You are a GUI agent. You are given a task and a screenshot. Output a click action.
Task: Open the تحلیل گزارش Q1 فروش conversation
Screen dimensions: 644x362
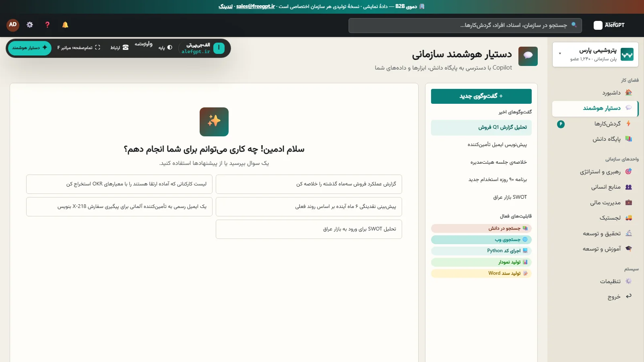(481, 128)
